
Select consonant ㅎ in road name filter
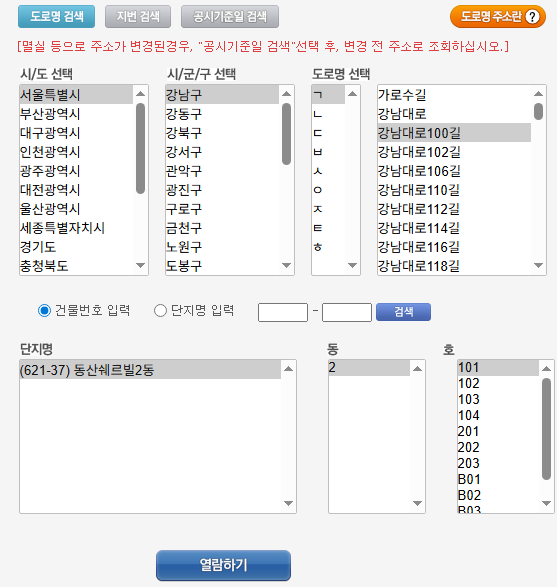click(328, 247)
